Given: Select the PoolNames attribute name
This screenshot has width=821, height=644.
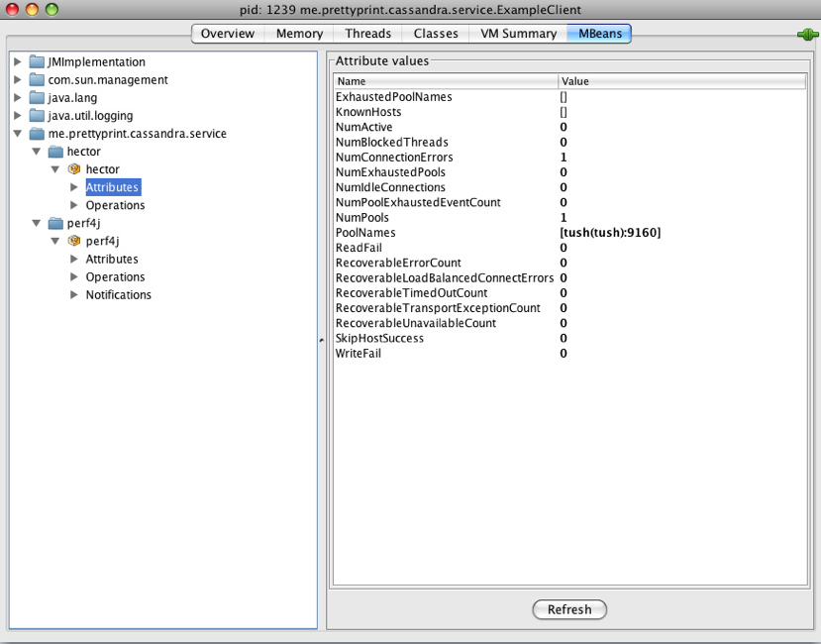Looking at the screenshot, I should (x=365, y=233).
